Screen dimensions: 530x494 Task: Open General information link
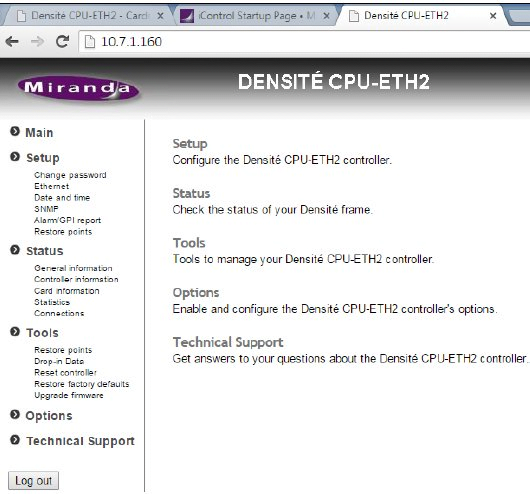tap(73, 268)
